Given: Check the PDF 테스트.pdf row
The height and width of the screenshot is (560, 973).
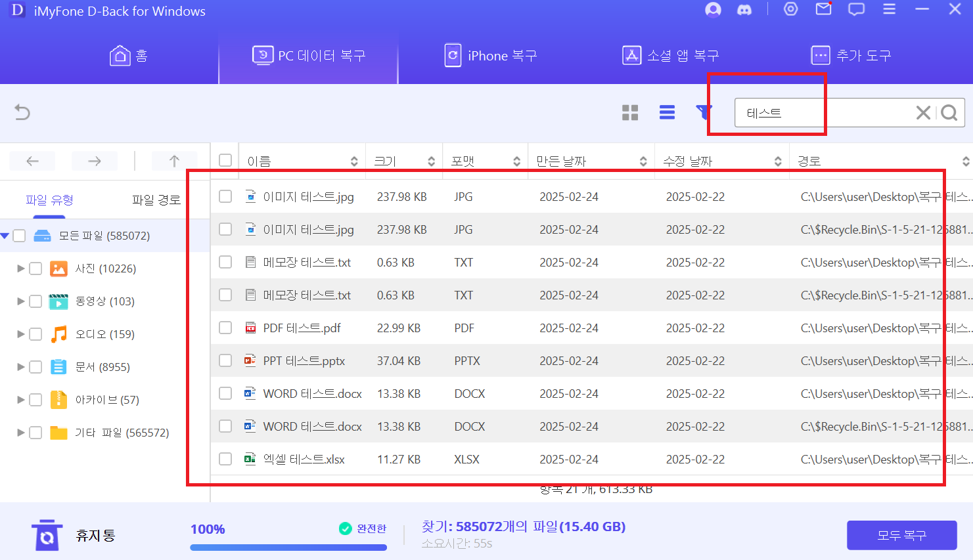Looking at the screenshot, I should tap(225, 328).
